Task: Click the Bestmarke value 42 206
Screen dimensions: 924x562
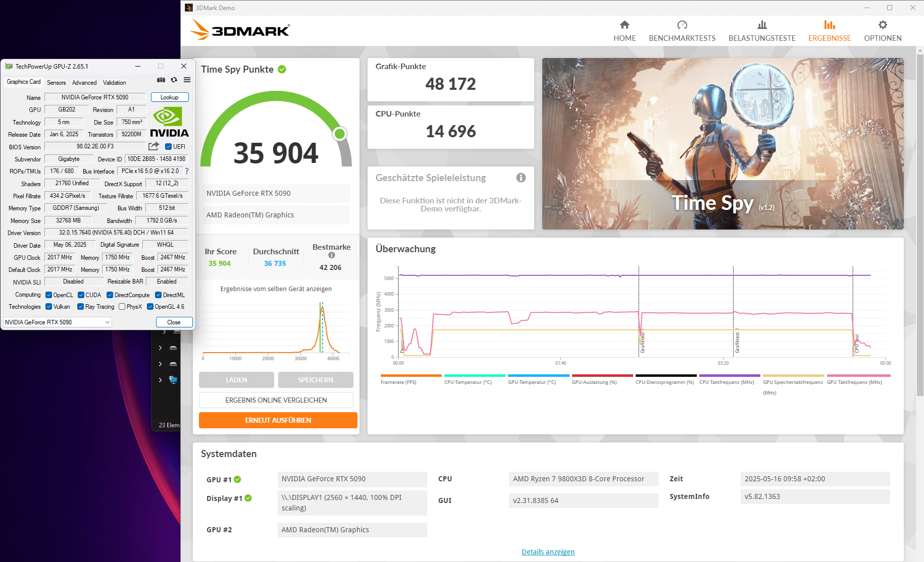Action: (x=331, y=267)
